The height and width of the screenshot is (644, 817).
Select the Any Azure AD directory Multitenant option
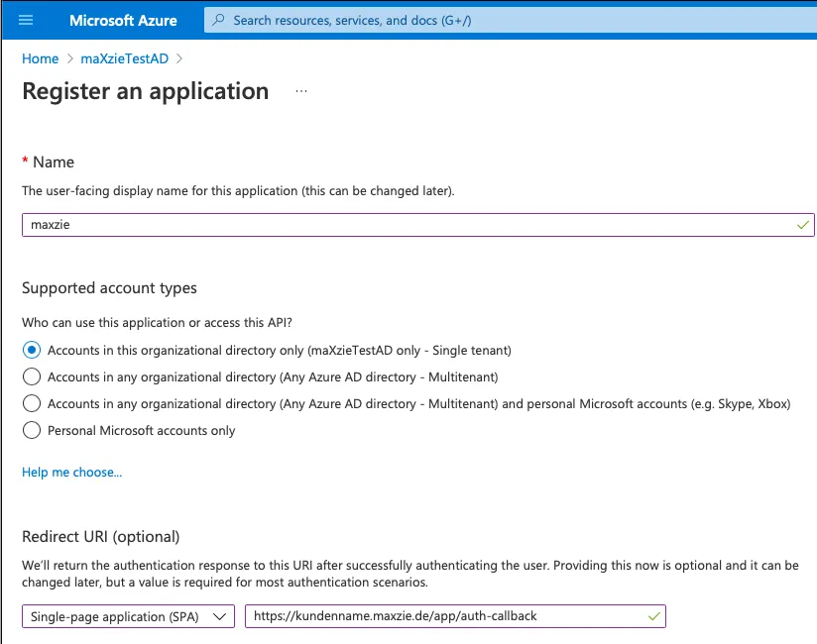click(30, 376)
